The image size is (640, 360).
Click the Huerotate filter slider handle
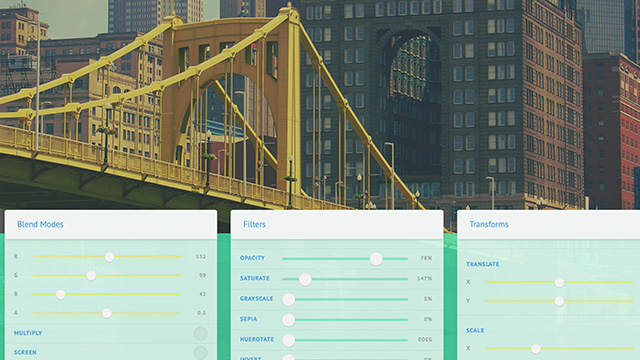289,340
